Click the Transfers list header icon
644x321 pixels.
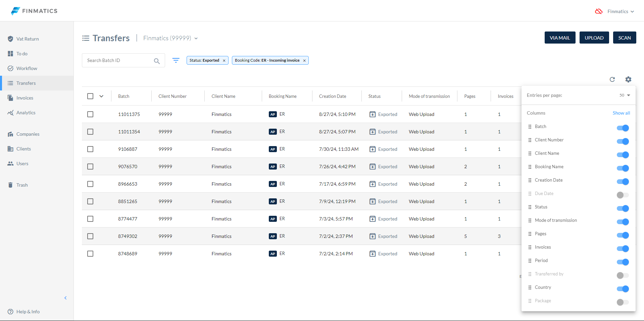pos(86,38)
